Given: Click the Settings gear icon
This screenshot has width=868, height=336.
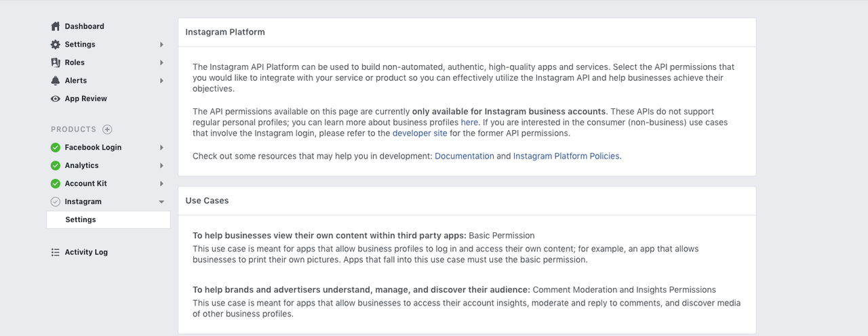Looking at the screenshot, I should 56,45.
